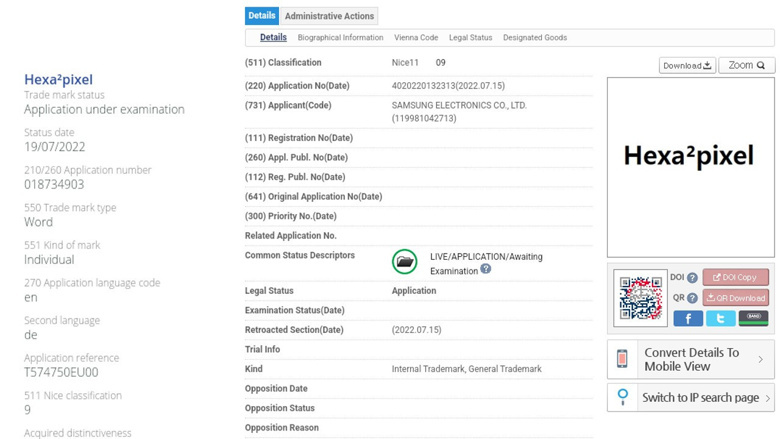Select the blue Details main tab
This screenshot has width=780, height=439.
(x=262, y=16)
